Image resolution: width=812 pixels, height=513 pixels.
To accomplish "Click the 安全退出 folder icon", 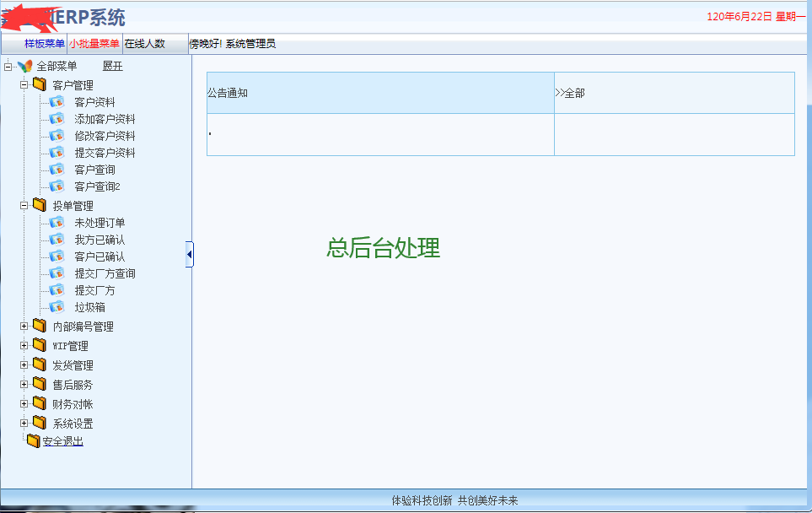I will coord(33,440).
